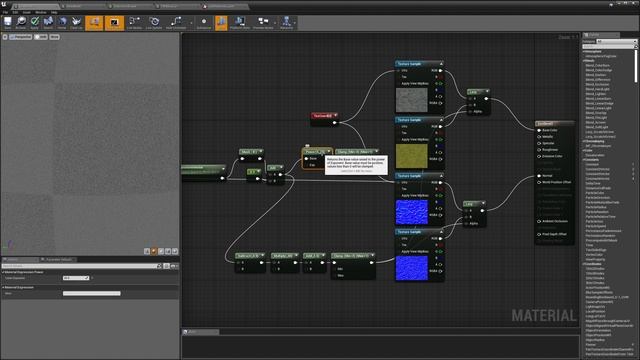Apply material changes with the green checkmark
The width and height of the screenshot is (640, 360).
point(35,22)
